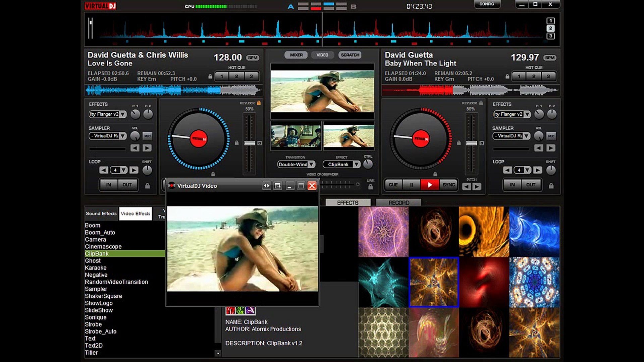Open the right deck loop length dropdown
Viewport: 644px width, 362px height.
click(x=528, y=170)
